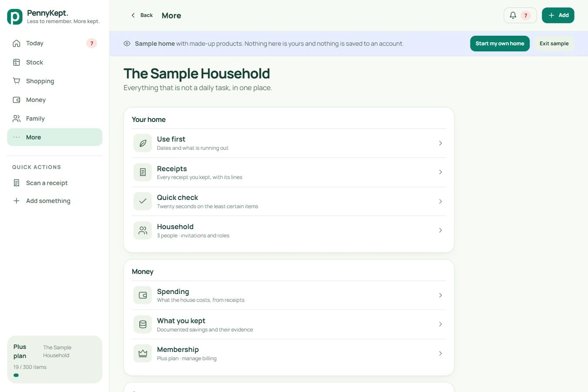
Task: Open Family in the sidebar
Action: (55, 118)
